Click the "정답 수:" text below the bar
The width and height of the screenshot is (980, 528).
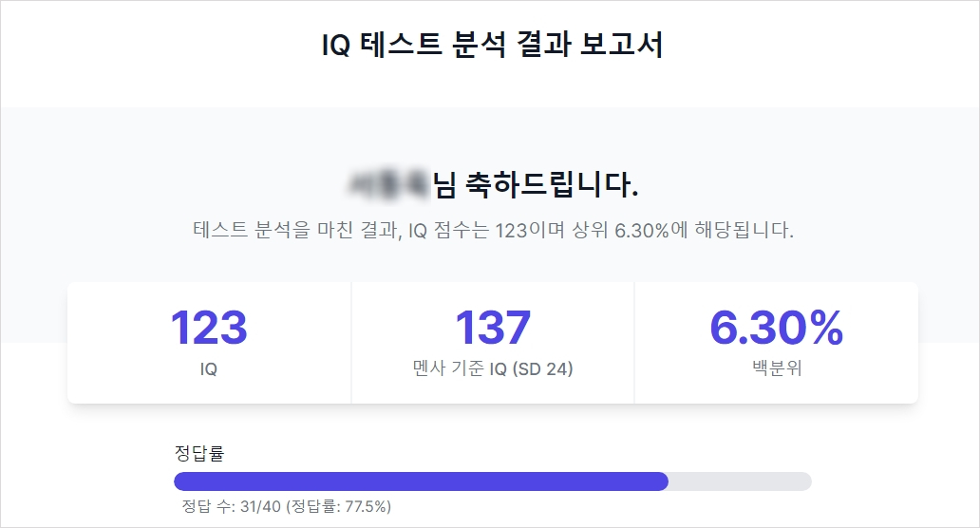click(x=209, y=506)
